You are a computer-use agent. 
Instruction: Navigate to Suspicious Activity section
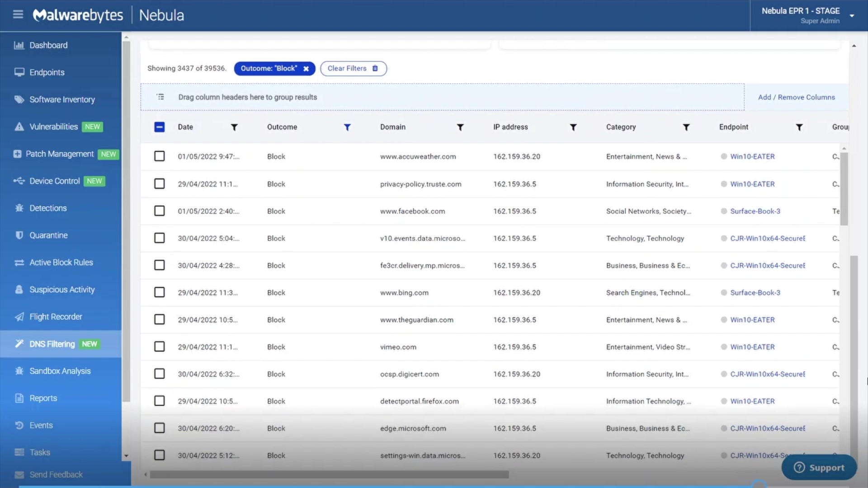(62, 289)
